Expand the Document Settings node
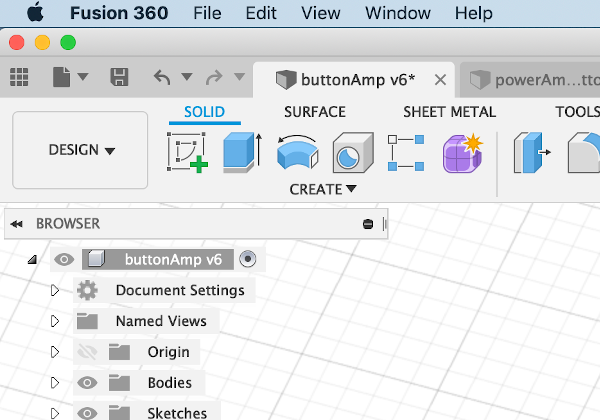The width and height of the screenshot is (600, 420). [55, 291]
